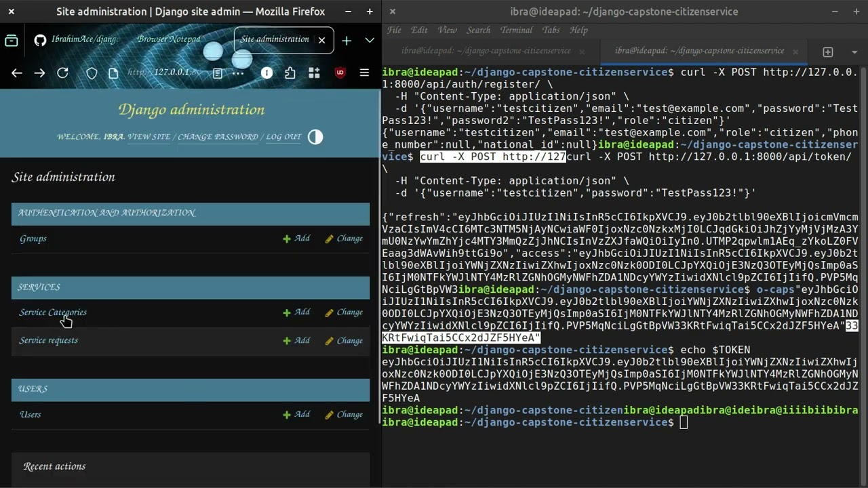Screen dimensions: 868x488
Task: Add a new Group via plus icon
Action: pyautogui.click(x=296, y=239)
